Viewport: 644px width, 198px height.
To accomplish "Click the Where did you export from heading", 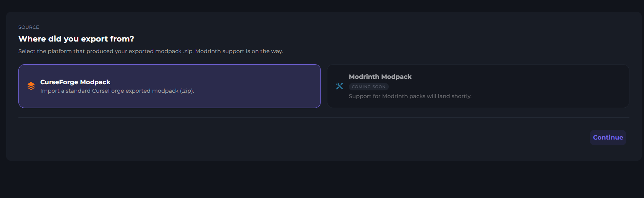I will click(x=76, y=39).
